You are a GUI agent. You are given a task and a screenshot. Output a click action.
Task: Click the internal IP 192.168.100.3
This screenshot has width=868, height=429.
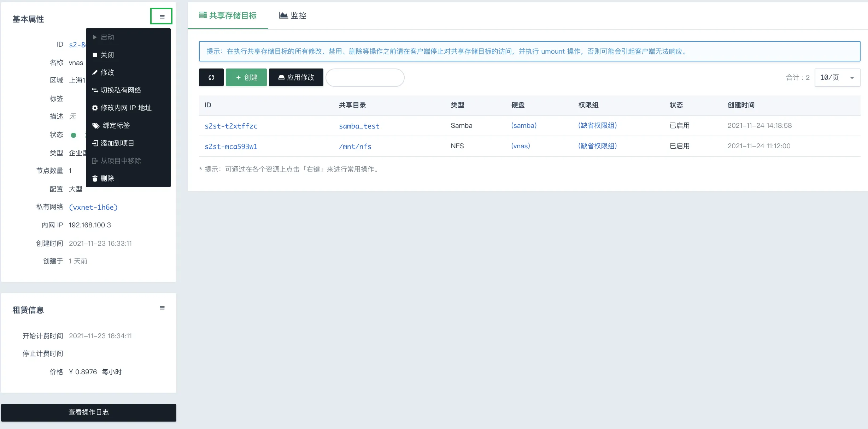click(x=90, y=225)
